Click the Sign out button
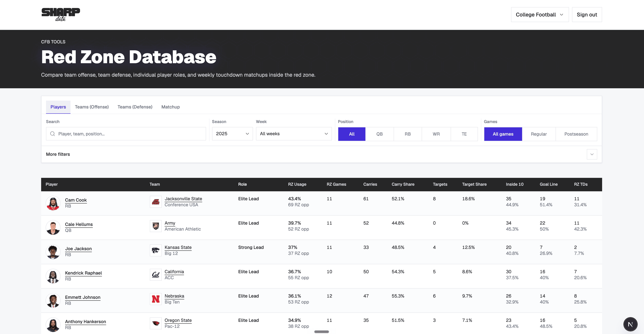The image size is (644, 334). coord(587,15)
